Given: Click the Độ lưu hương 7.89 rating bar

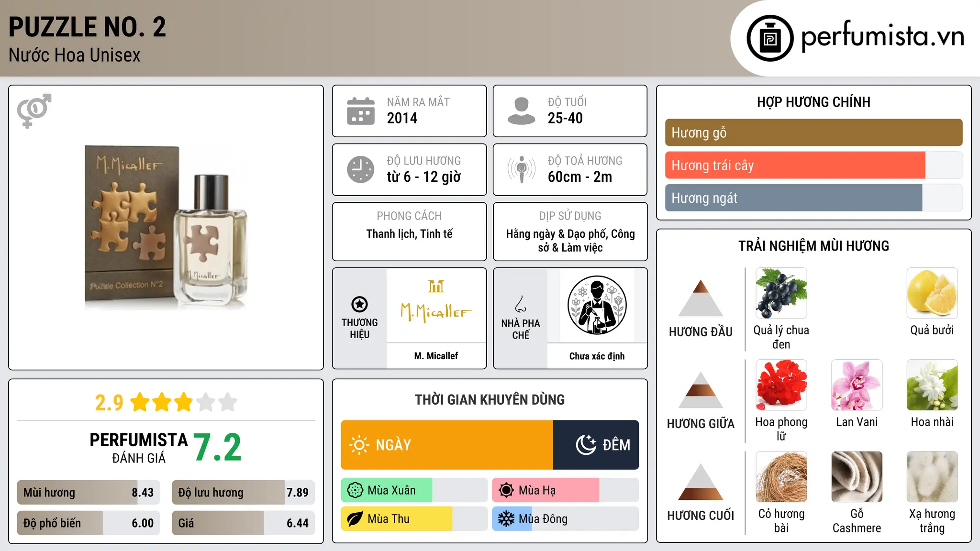Looking at the screenshot, I should tap(243, 493).
